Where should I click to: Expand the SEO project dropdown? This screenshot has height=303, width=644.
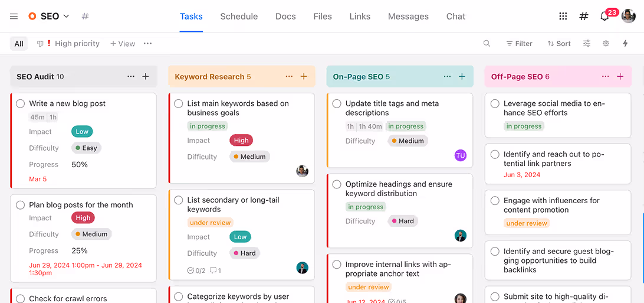tap(66, 17)
